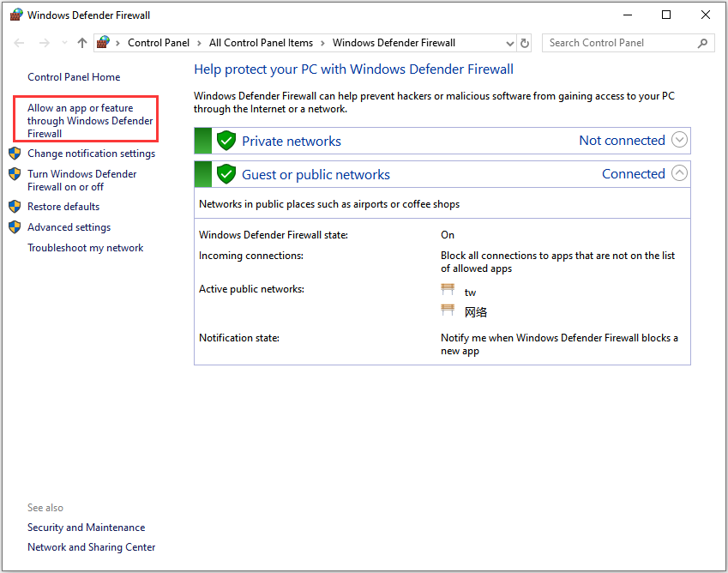Open Network and Sharing Center link
The width and height of the screenshot is (728, 573).
point(92,547)
